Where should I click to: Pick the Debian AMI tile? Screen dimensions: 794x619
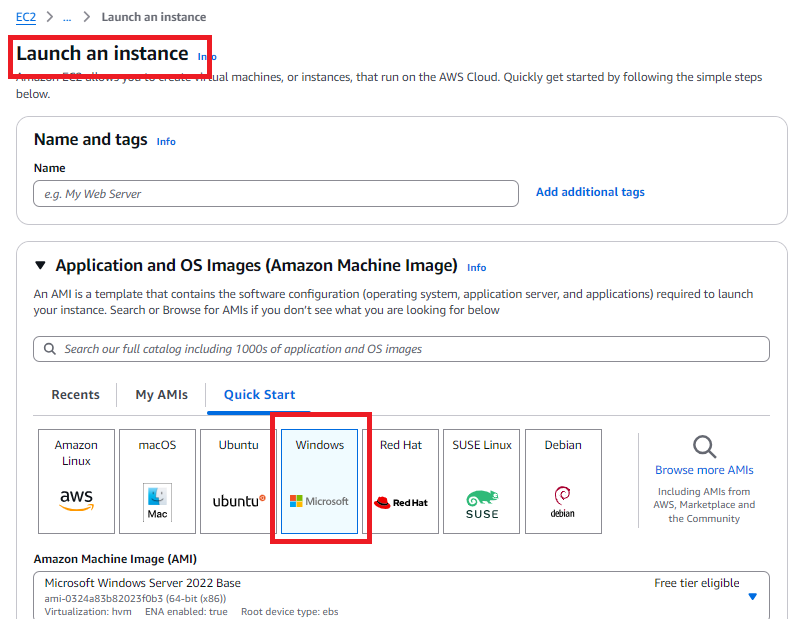[x=563, y=481]
